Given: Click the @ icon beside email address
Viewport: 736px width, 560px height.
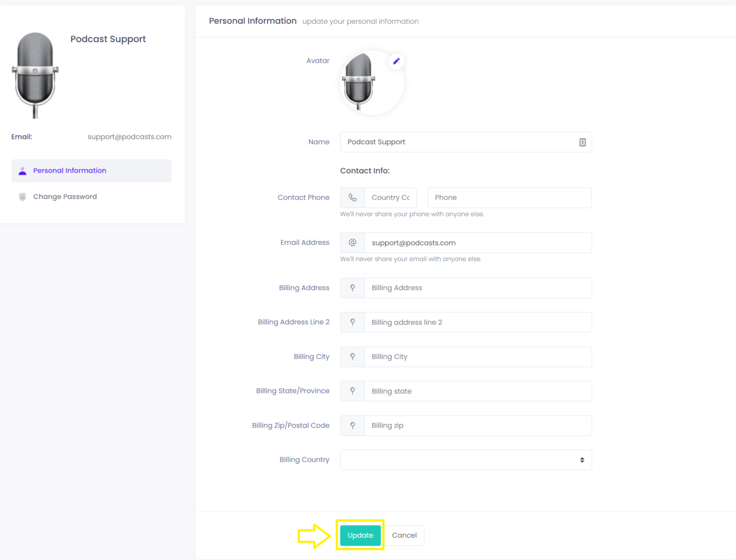Looking at the screenshot, I should tap(352, 243).
